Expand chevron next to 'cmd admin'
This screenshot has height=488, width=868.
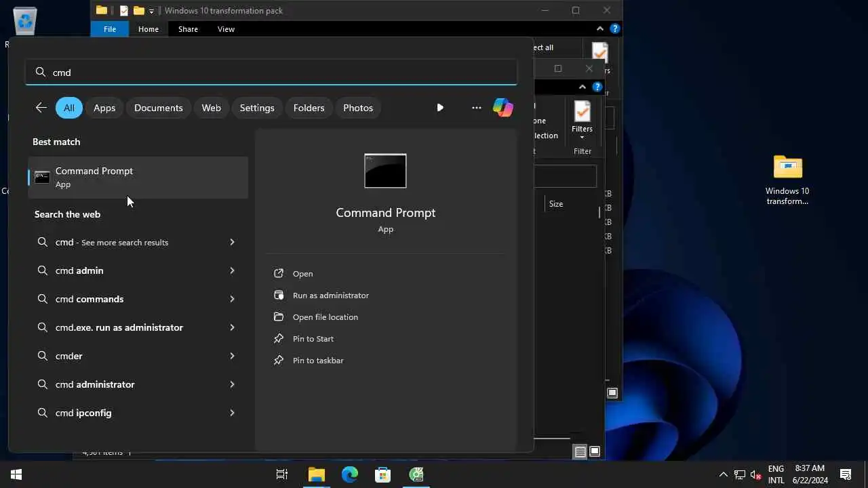pyautogui.click(x=232, y=270)
